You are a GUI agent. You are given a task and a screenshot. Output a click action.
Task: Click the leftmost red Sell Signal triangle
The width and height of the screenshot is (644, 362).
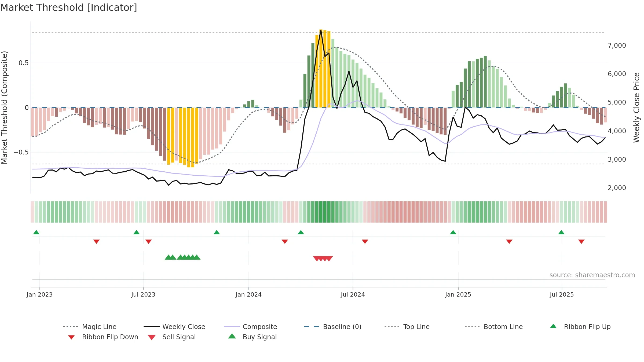317,259
